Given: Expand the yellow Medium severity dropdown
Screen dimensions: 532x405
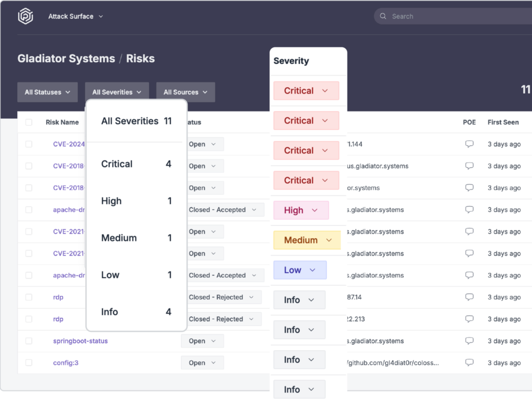Looking at the screenshot, I should [x=307, y=240].
